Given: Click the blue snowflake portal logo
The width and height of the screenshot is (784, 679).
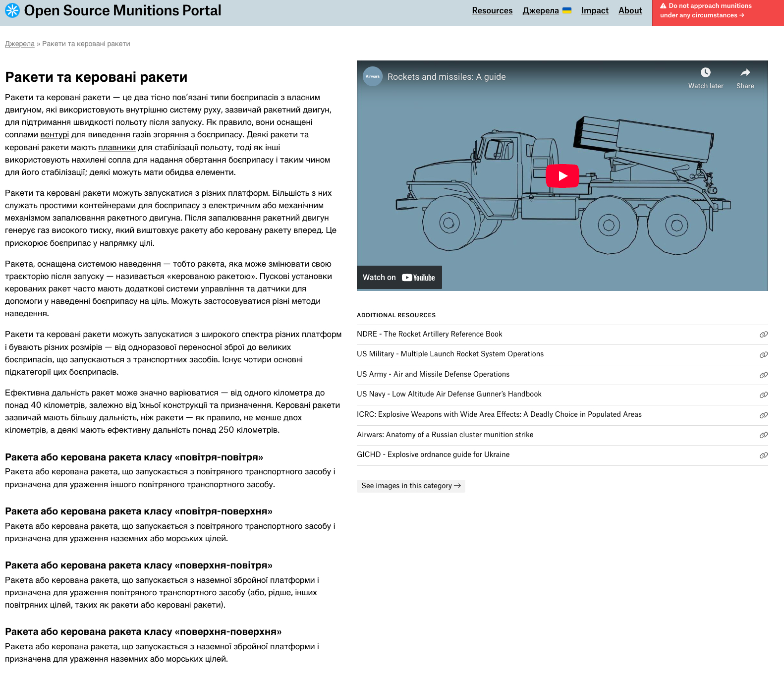Looking at the screenshot, I should (12, 10).
